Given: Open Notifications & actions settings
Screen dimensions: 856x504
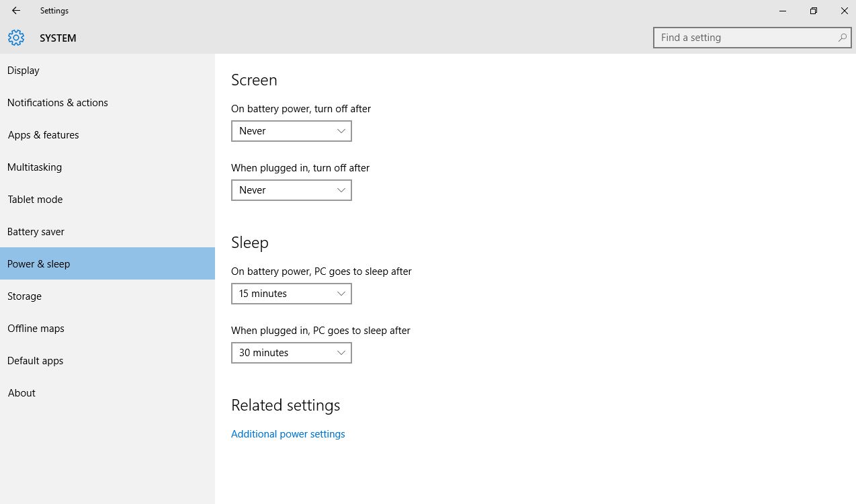Looking at the screenshot, I should pyautogui.click(x=57, y=102).
